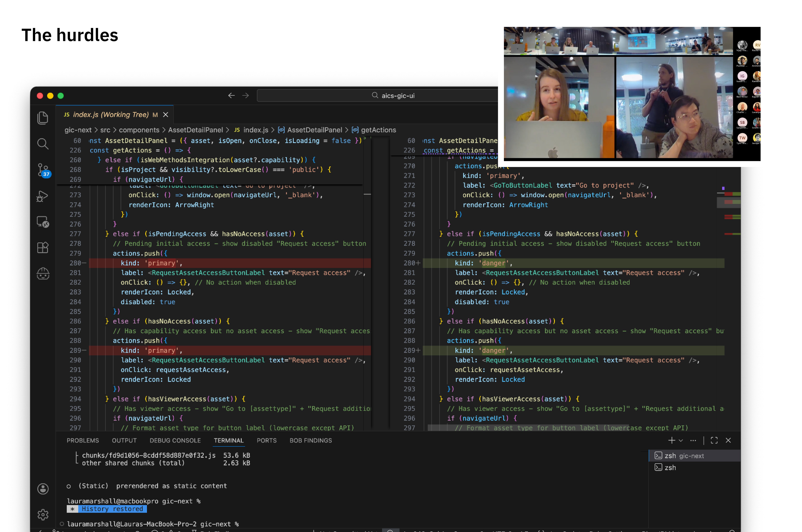Image resolution: width=802 pixels, height=532 pixels.
Task: Click the panoramic office camera strip
Action: pyautogui.click(x=618, y=41)
